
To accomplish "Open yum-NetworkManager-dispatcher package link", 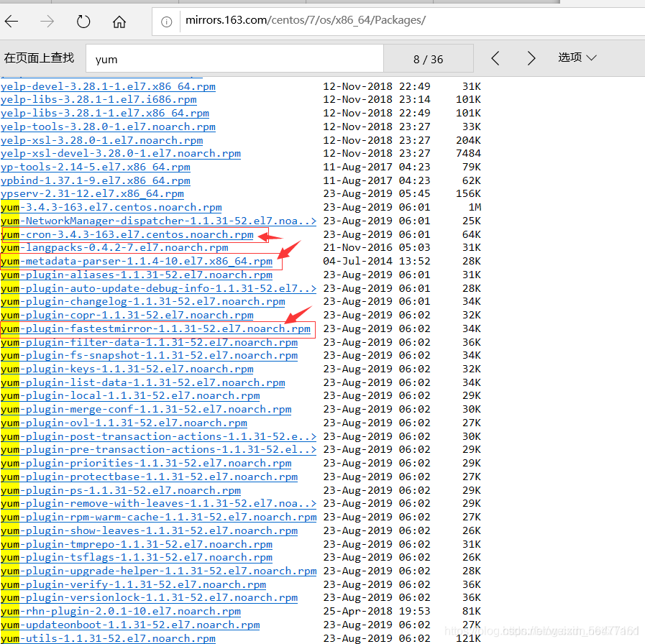I will tap(158, 221).
